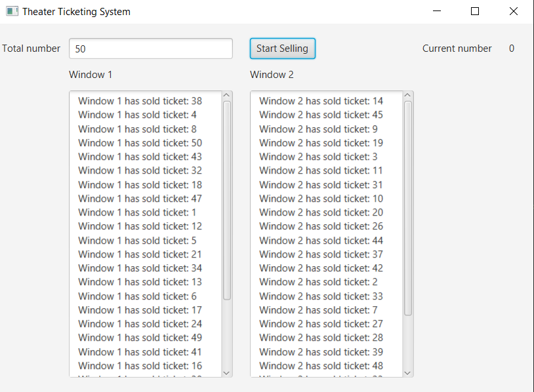The width and height of the screenshot is (534, 392).
Task: Click the 'Total number' label
Action: point(31,49)
